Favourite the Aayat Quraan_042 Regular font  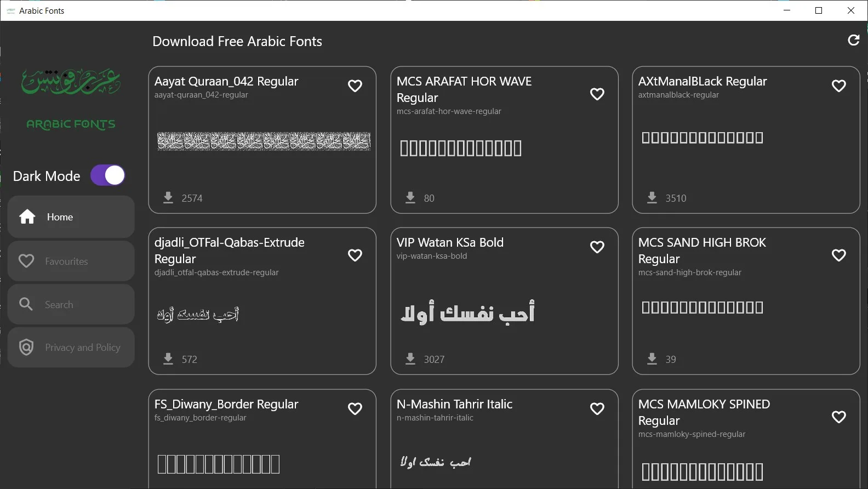pos(355,86)
